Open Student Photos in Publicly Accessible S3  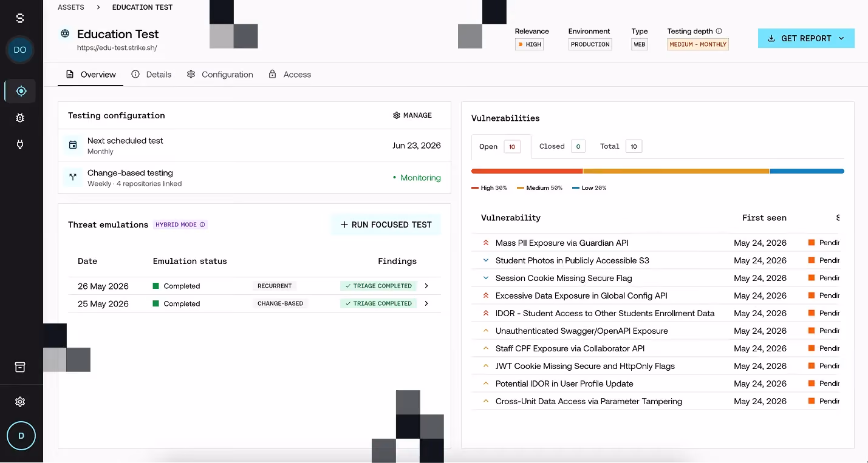tap(572, 260)
